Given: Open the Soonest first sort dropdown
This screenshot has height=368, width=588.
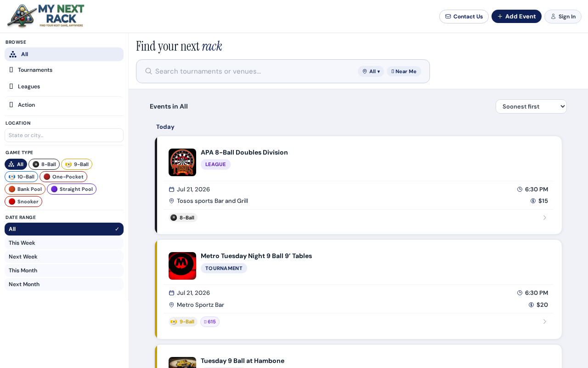Looking at the screenshot, I should 531,106.
